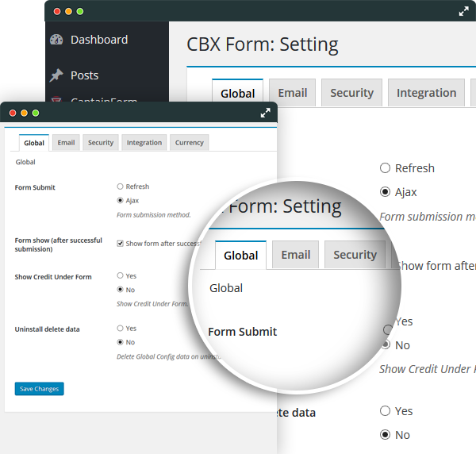Viewport: 476px width, 454px height.
Task: Open Security tab in back window
Action: click(x=351, y=93)
